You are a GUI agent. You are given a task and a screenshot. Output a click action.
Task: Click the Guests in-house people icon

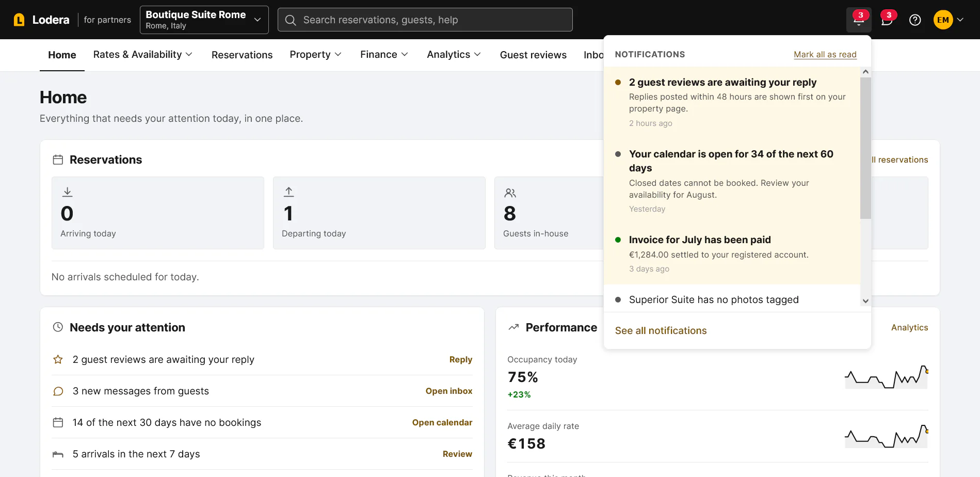tap(510, 193)
